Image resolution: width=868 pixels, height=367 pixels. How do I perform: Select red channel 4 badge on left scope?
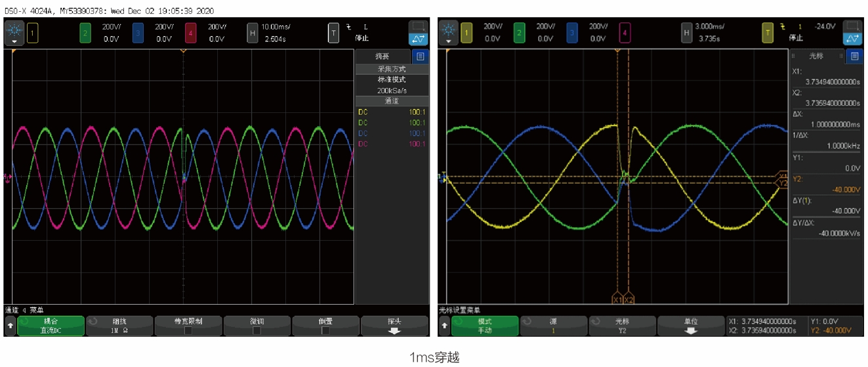point(191,32)
